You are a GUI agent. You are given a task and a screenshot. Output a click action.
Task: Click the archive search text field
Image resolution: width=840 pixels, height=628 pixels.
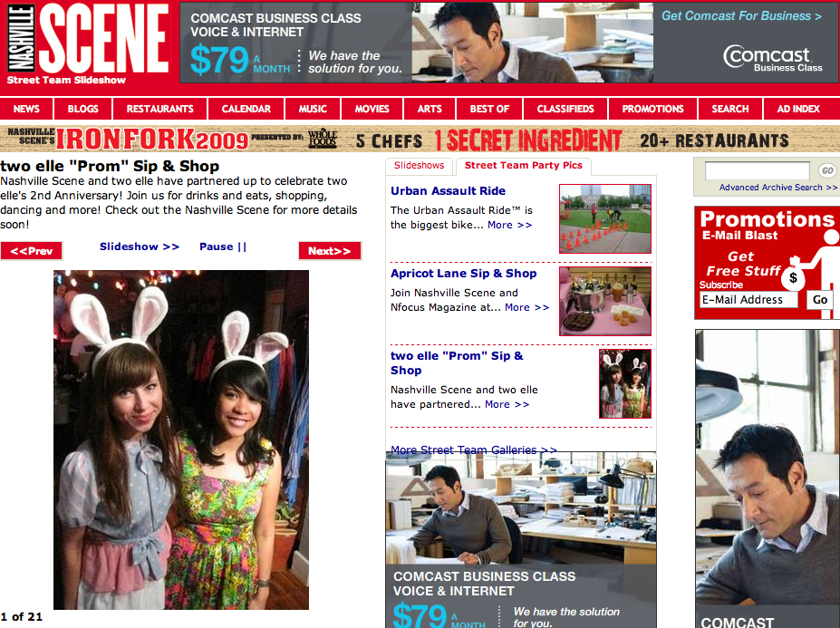[757, 171]
